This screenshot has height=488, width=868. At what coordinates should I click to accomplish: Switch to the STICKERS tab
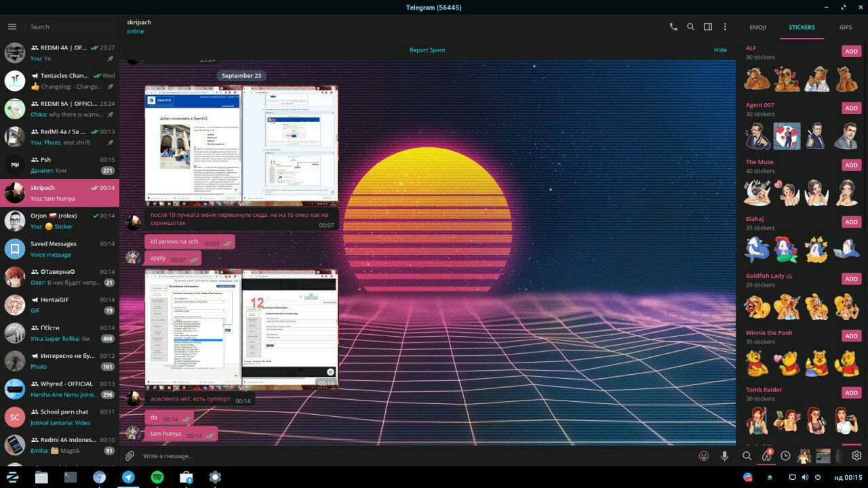[x=802, y=28]
